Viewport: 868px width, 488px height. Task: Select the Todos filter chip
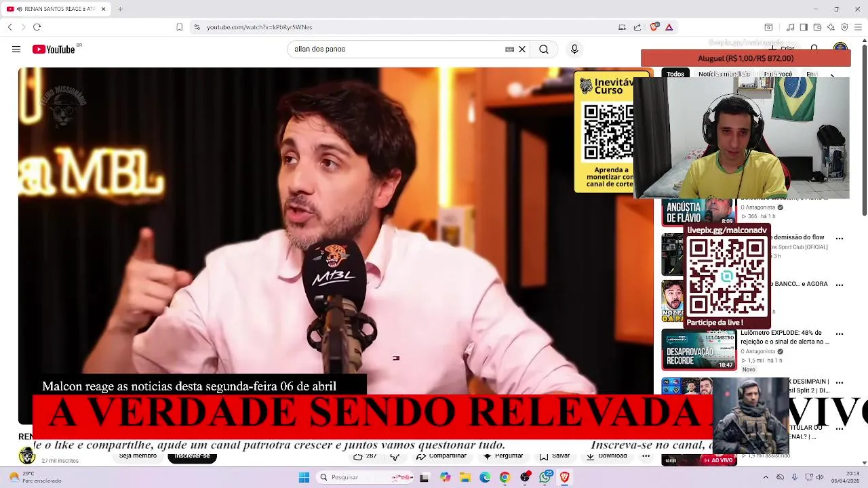675,74
